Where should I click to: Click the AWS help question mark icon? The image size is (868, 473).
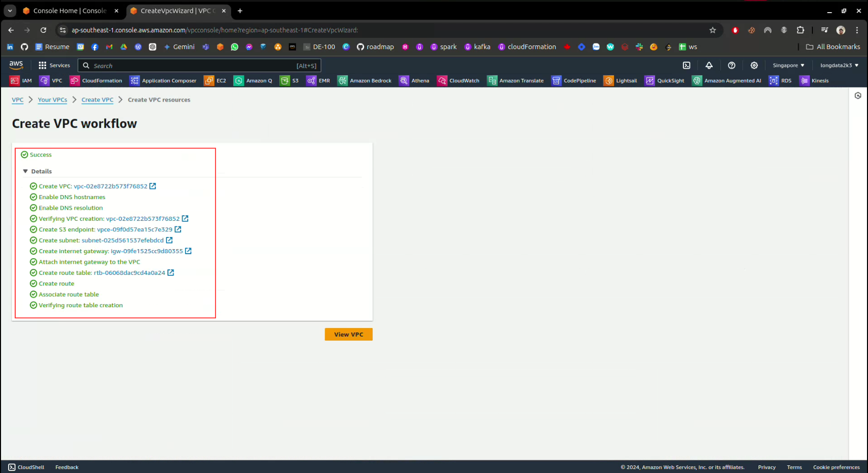(731, 65)
